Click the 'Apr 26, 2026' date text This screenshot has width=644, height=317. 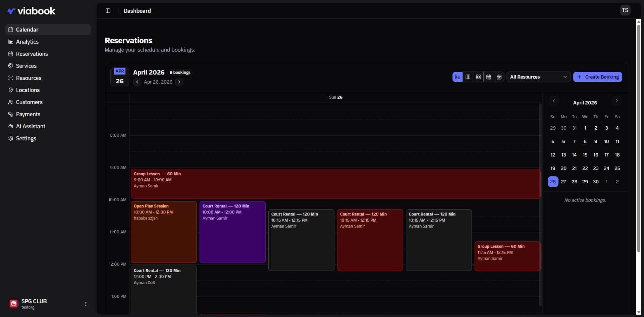(158, 82)
